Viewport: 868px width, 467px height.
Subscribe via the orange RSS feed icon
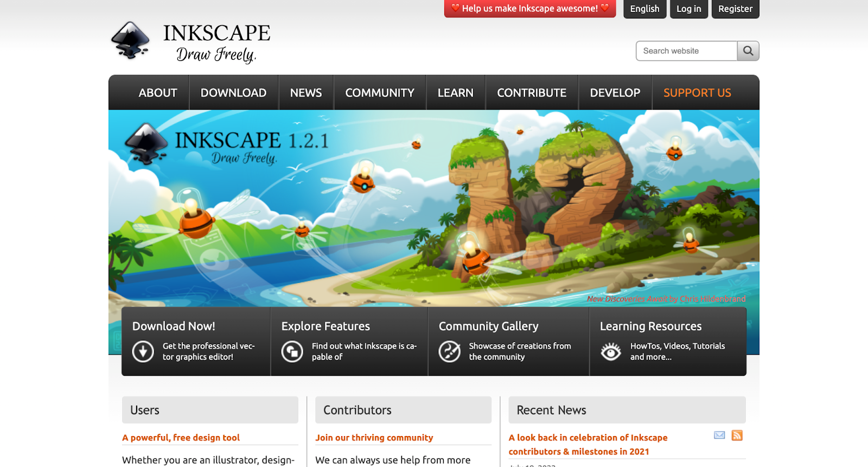[737, 436]
